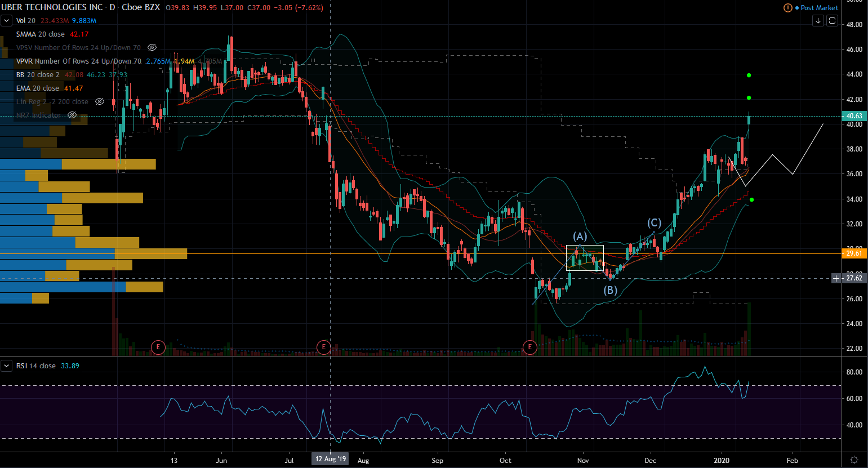Click the (B) wave annotation label
Image resolution: width=868 pixels, height=468 pixels.
(x=611, y=291)
